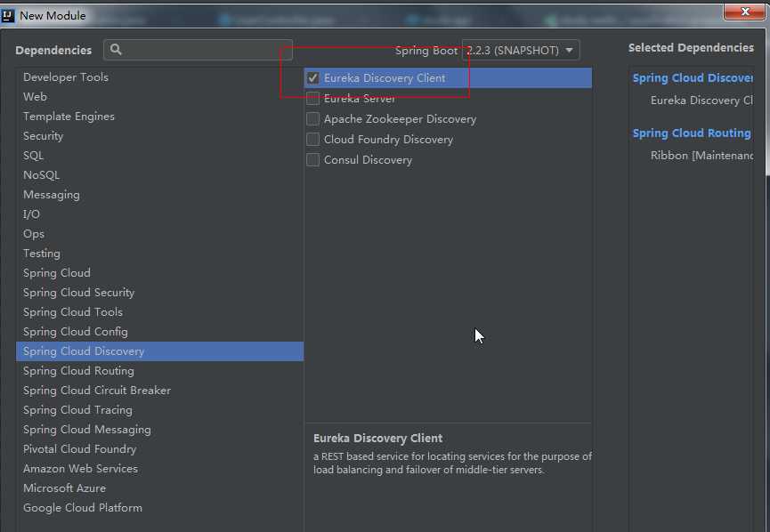Toggle the Consul Discovery checkbox

coord(312,160)
